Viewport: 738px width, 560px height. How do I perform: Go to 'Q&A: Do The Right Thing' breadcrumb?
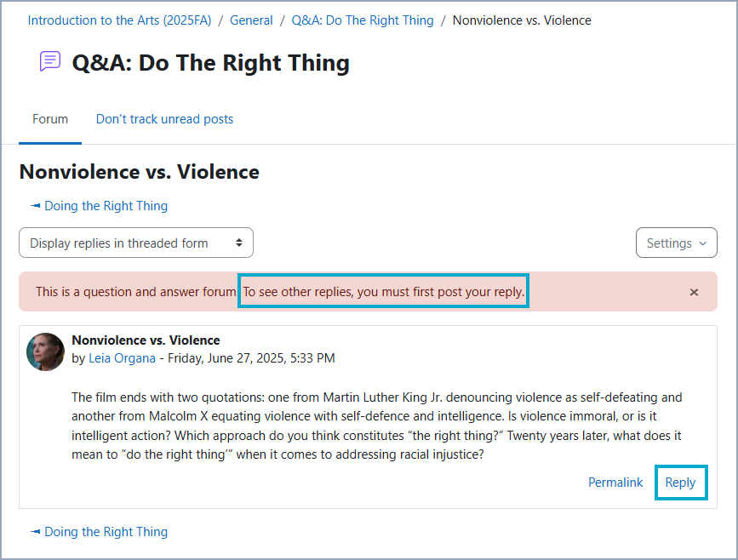tap(362, 20)
